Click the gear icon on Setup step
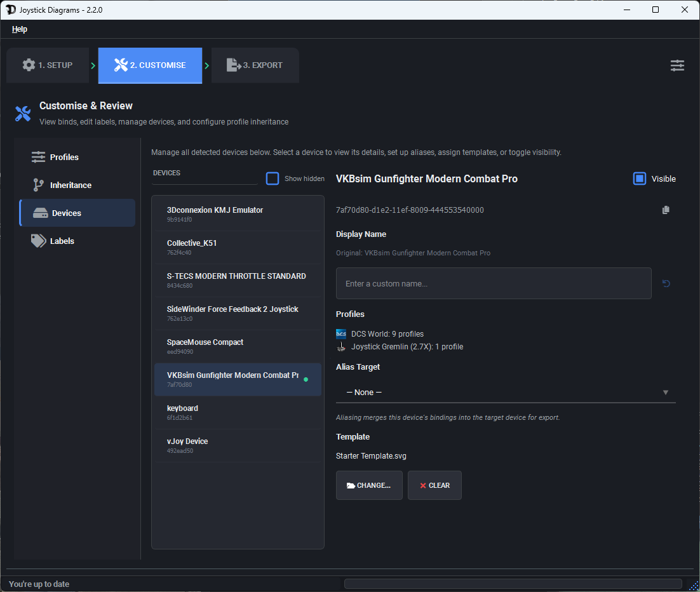Image resolution: width=700 pixels, height=592 pixels. 29,65
